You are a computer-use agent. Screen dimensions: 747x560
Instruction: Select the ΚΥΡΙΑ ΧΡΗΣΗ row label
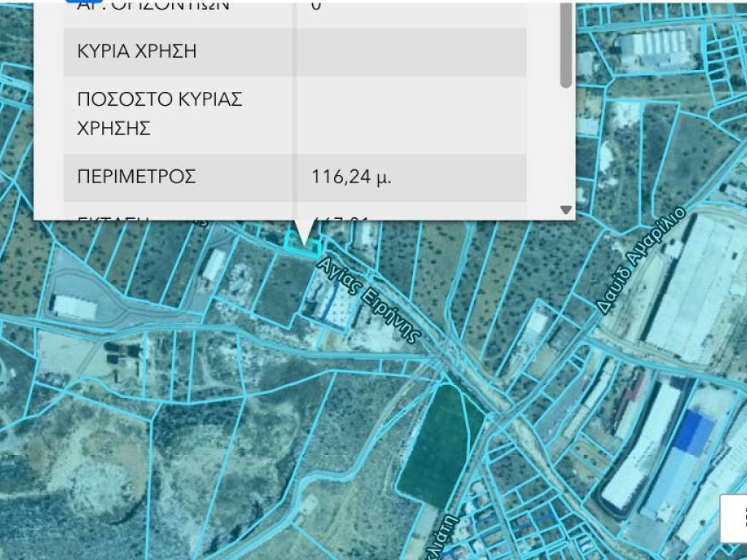[x=136, y=52]
